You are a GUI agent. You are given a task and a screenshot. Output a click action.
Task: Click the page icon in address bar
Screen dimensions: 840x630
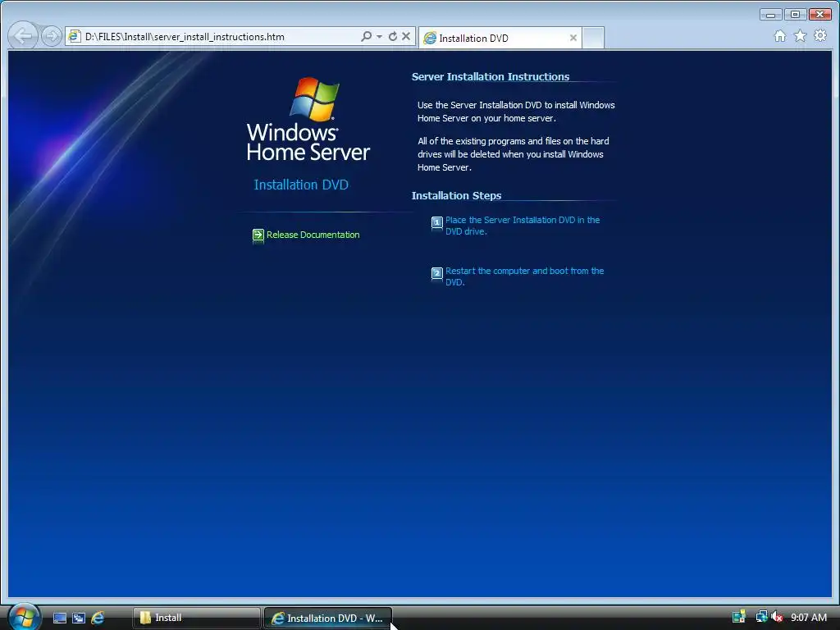click(x=75, y=36)
